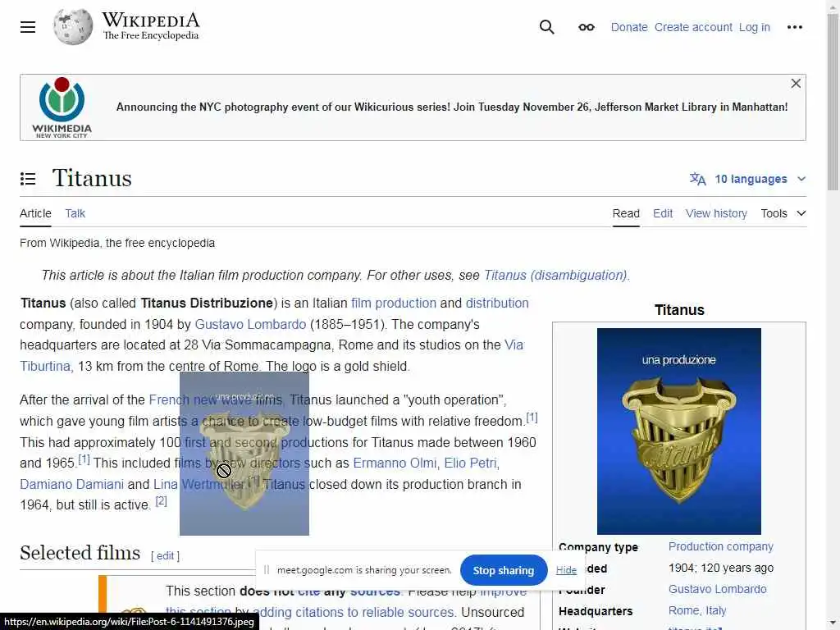Click the language translate icon
840x630 pixels.
click(697, 179)
